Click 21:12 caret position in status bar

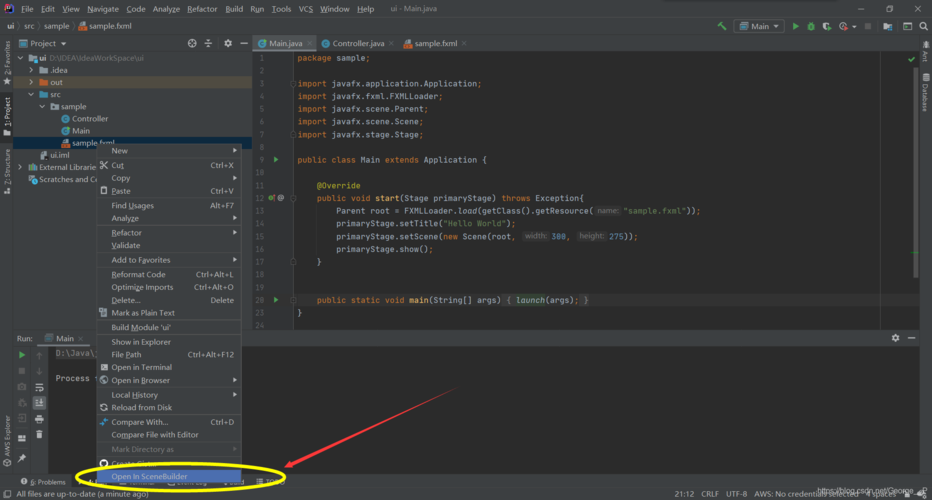pyautogui.click(x=684, y=494)
